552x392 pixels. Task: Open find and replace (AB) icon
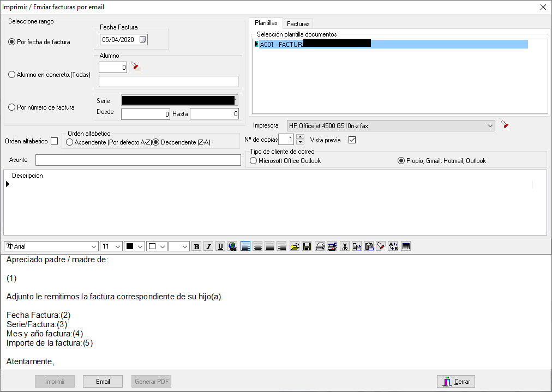click(x=393, y=246)
